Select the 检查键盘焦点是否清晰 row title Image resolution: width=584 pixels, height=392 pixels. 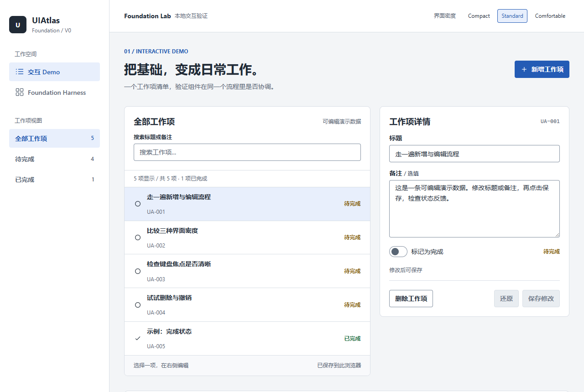[179, 264]
